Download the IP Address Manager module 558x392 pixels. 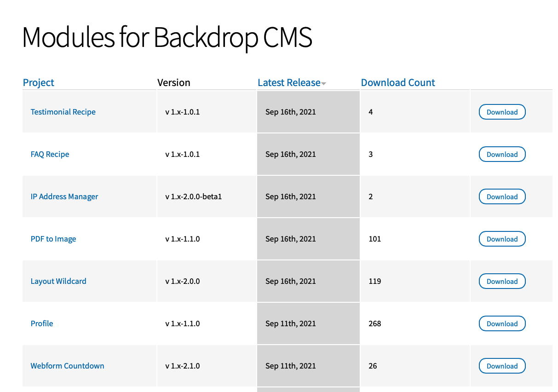pos(502,196)
